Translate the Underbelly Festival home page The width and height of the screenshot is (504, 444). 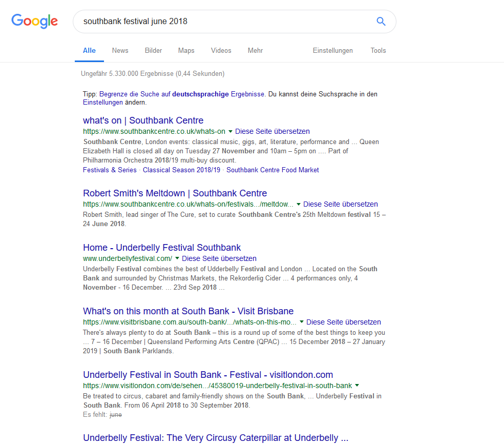tap(219, 258)
